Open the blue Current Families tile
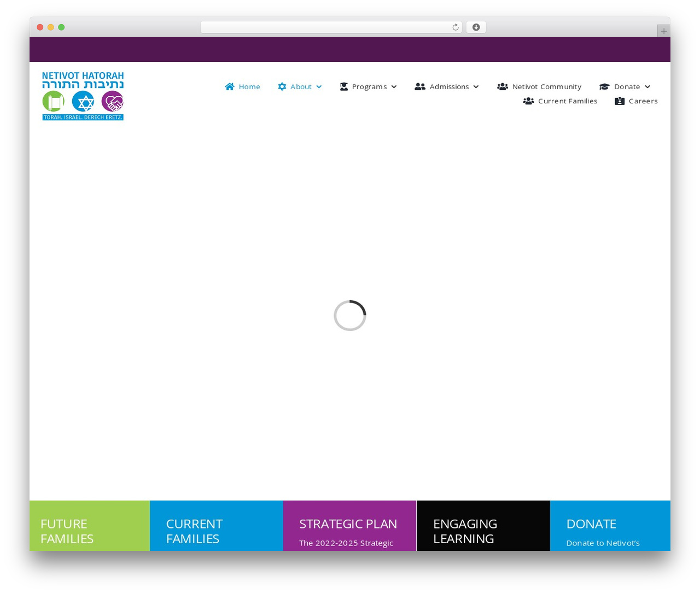This screenshot has width=700, height=593. coord(217,526)
